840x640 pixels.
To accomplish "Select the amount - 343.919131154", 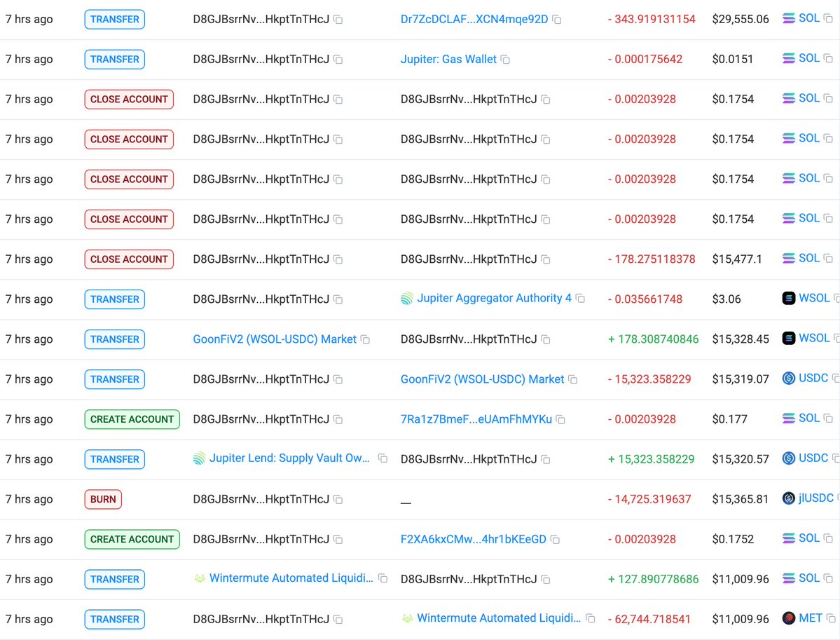I will click(652, 20).
